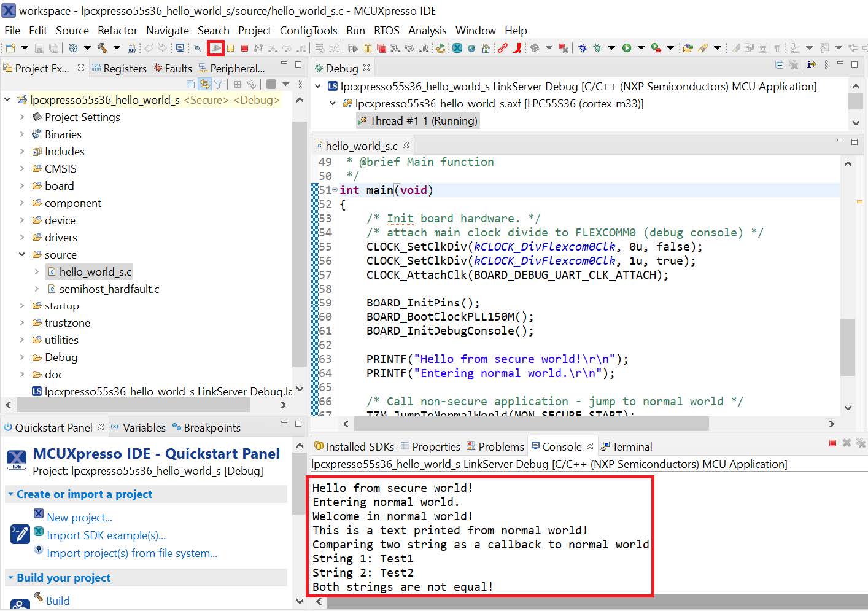Open the ConfigTools menu
Screen dimensions: 868x611
(x=308, y=30)
